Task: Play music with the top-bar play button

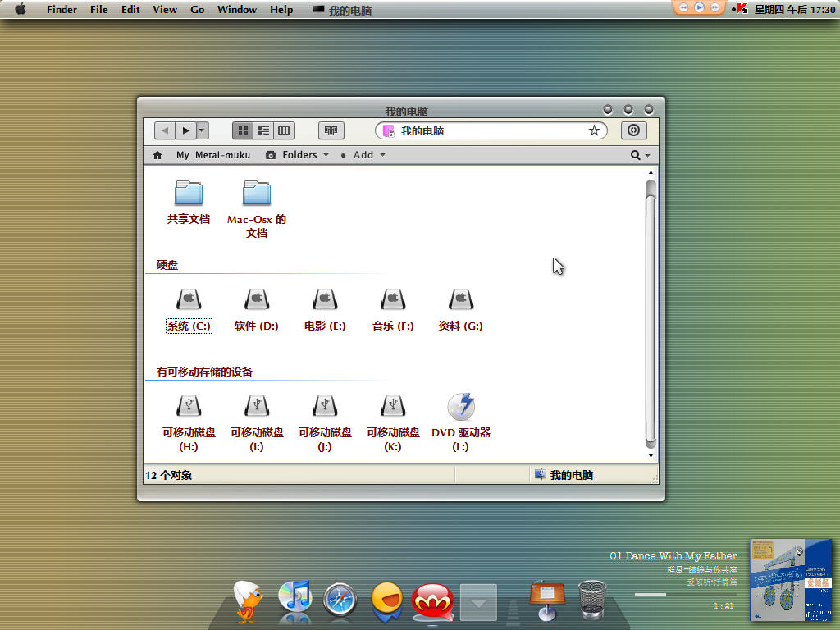Action: point(699,7)
